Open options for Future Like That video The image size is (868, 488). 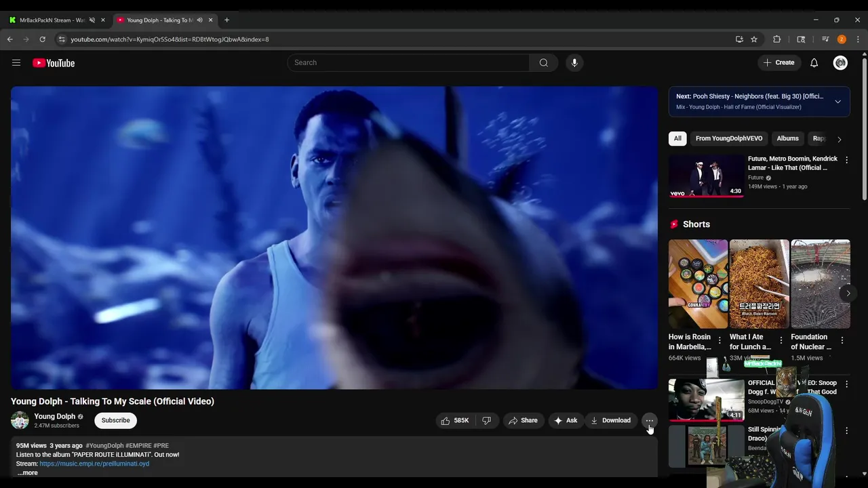pos(846,161)
